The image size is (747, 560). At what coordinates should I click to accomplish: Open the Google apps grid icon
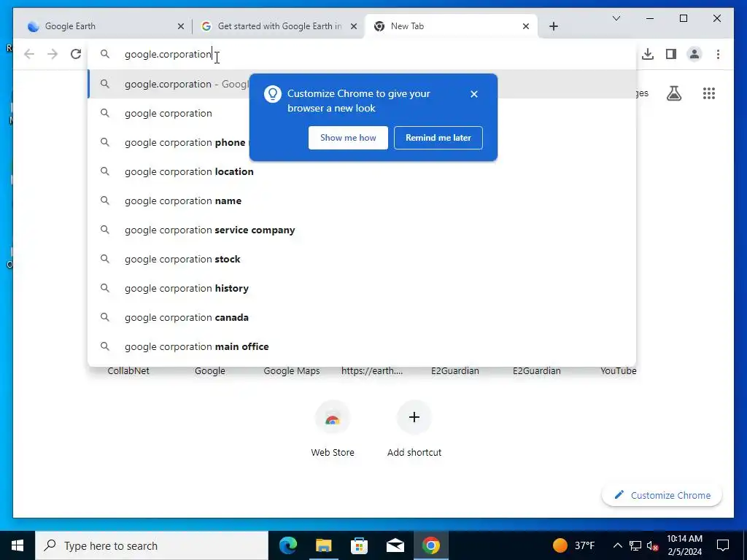point(709,93)
